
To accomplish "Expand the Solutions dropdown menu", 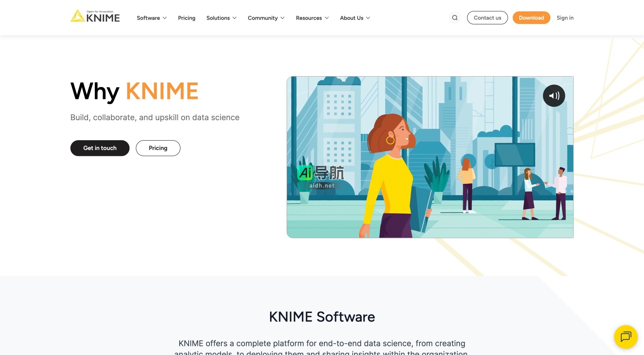I will (x=221, y=18).
